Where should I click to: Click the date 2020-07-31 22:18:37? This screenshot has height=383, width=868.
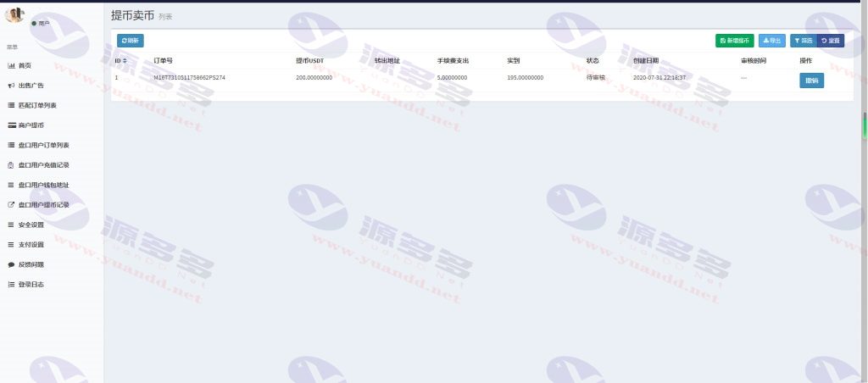[x=659, y=77]
